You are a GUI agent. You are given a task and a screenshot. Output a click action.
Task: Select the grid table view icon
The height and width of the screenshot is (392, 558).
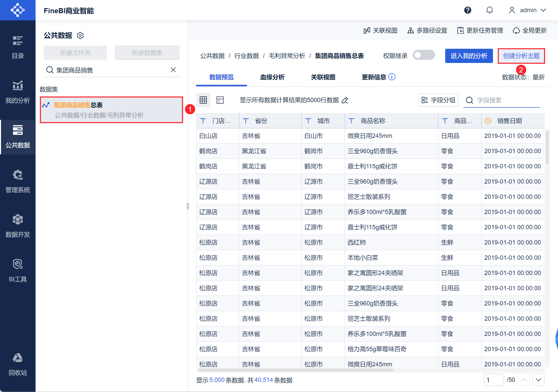[x=203, y=100]
